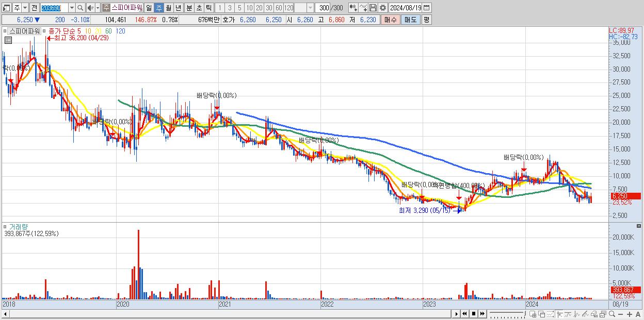Click the 3D bar chart icon
This screenshot has width=644, height=320.
coord(594,314)
